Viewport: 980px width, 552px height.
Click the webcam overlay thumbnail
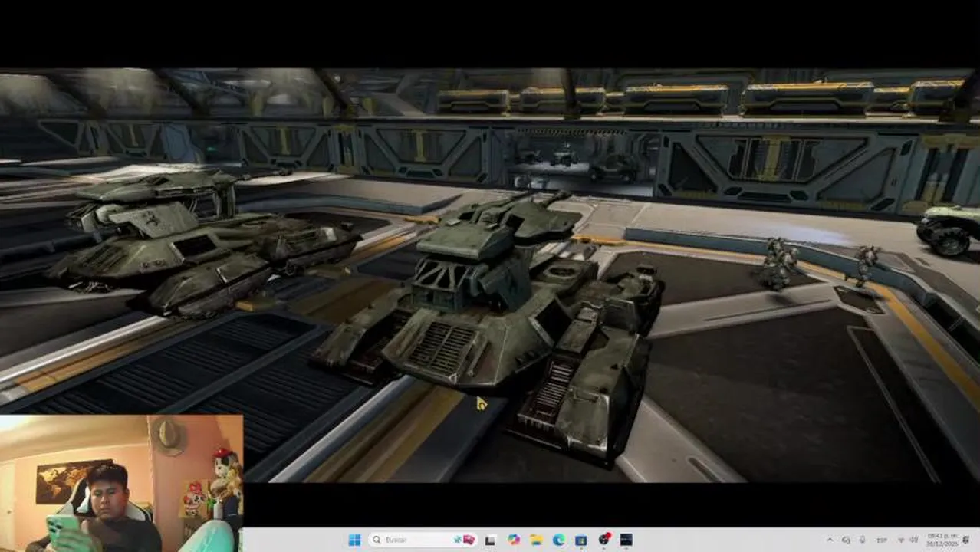tap(121, 484)
